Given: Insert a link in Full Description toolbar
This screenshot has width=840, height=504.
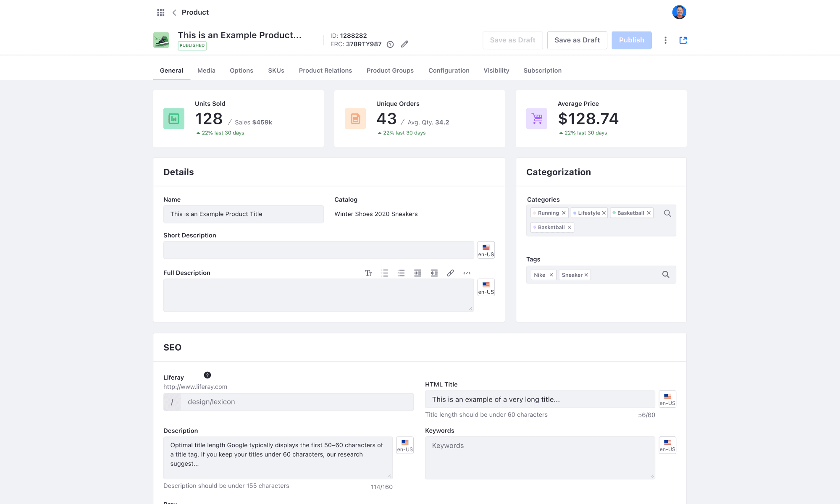Looking at the screenshot, I should coord(450,273).
